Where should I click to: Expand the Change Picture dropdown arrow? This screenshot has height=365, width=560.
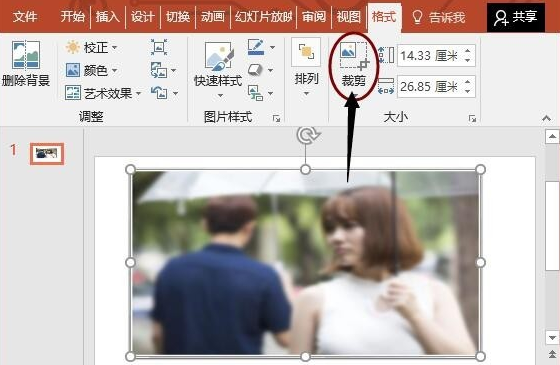(x=174, y=70)
